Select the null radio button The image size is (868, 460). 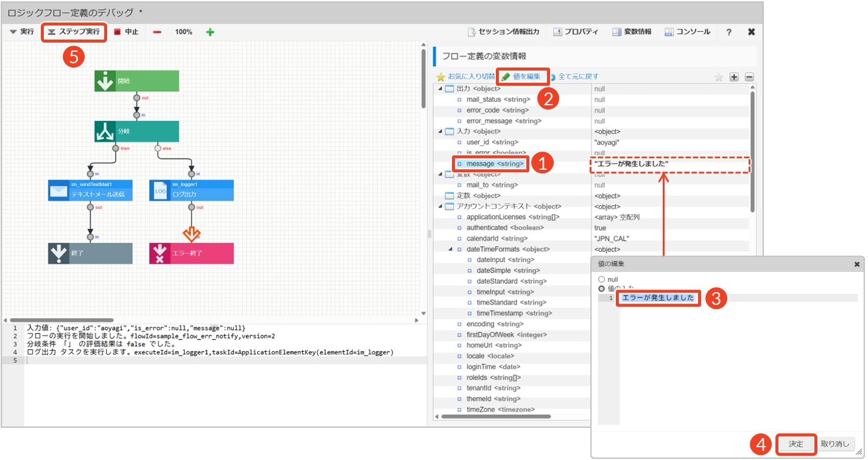point(602,279)
